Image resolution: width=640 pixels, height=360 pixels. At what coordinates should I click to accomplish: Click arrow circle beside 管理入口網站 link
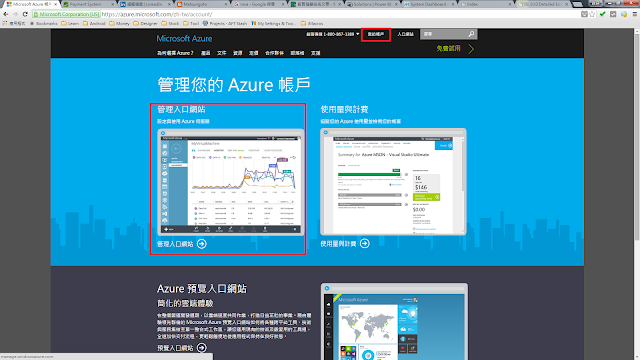coord(202,244)
